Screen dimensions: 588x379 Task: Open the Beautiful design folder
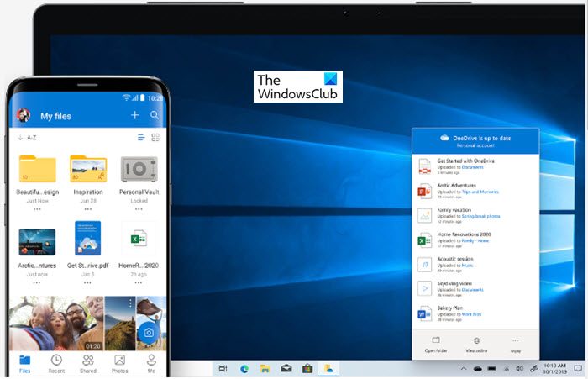tap(38, 169)
